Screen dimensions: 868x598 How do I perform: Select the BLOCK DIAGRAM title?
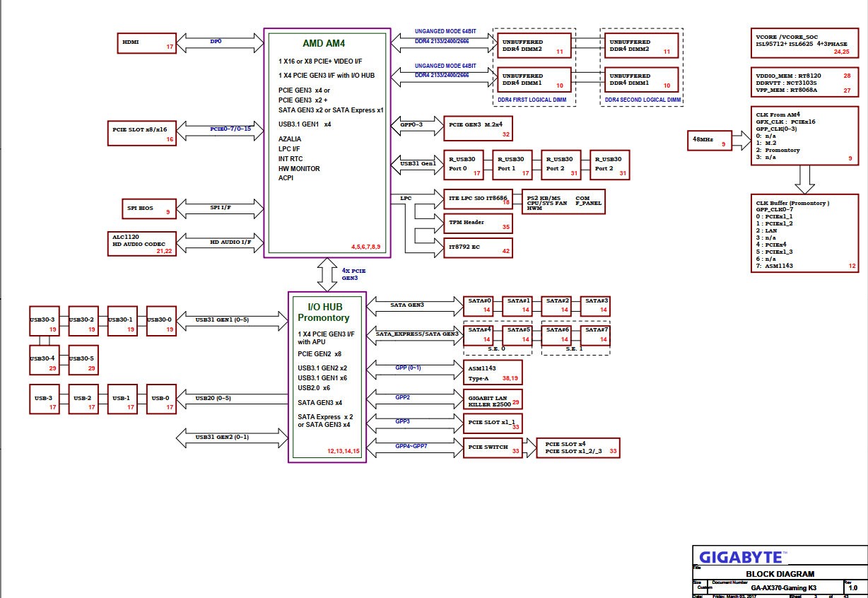[x=780, y=574]
